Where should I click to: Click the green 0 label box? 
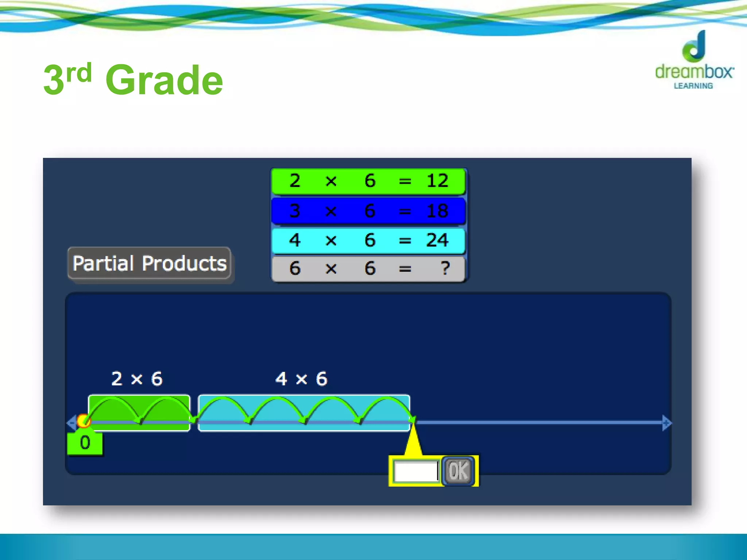coord(85,443)
